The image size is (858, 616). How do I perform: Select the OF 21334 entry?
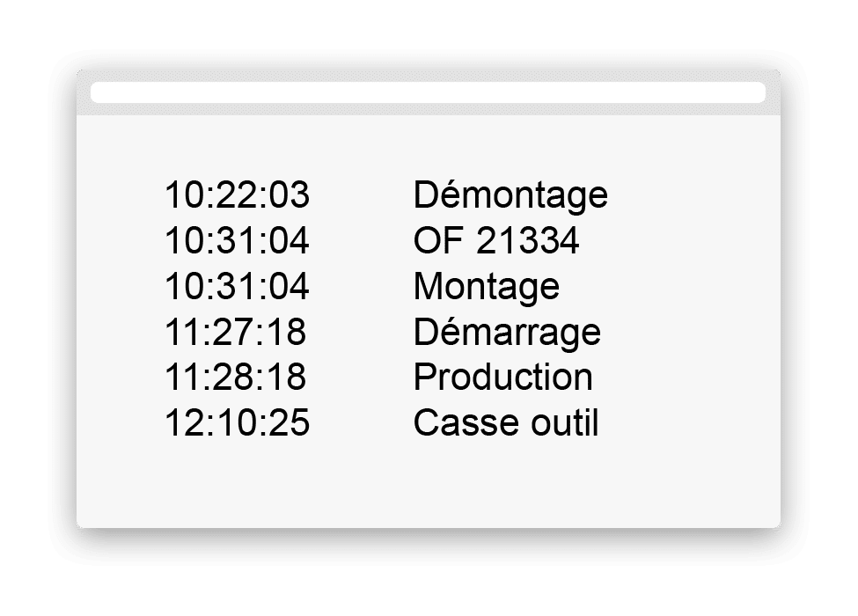coord(495,240)
